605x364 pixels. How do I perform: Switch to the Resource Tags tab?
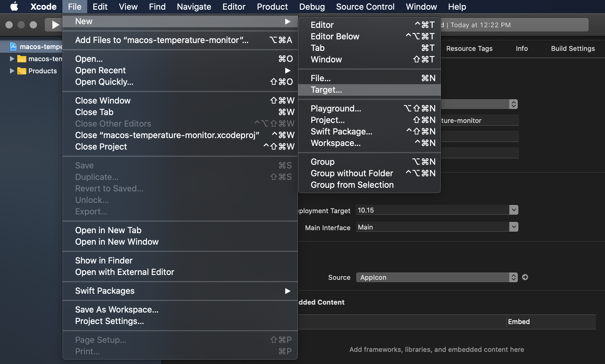469,48
